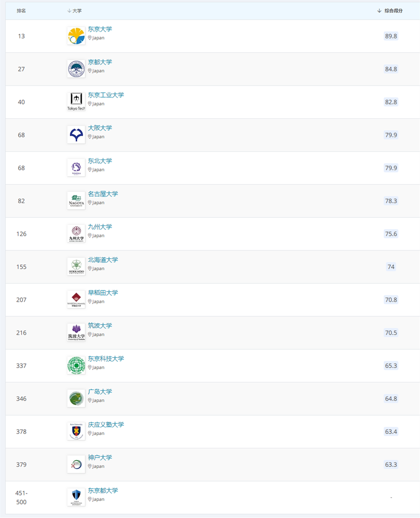The height and width of the screenshot is (518, 420).
Task: Sort by 综合得分 column header arrow
Action: click(x=379, y=11)
